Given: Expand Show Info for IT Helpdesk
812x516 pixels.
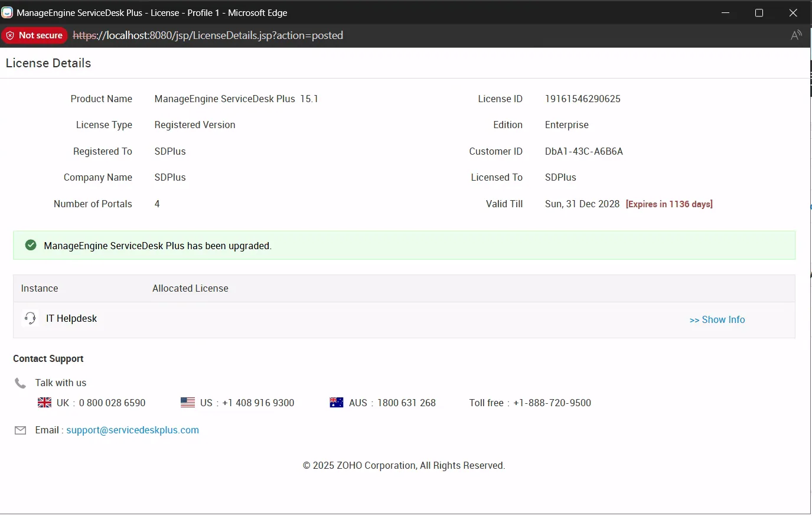Looking at the screenshot, I should (x=717, y=320).
